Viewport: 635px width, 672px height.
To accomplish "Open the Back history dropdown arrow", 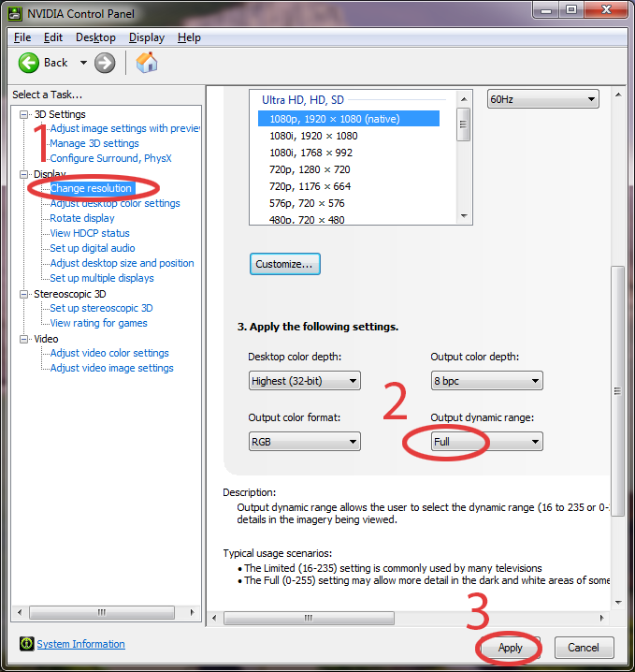I will [x=83, y=63].
